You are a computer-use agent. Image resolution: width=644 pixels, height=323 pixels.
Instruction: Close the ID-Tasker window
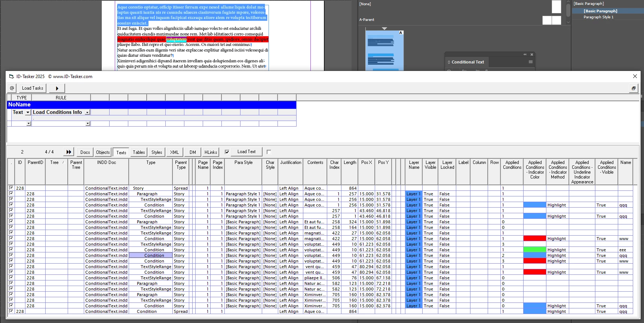[635, 76]
